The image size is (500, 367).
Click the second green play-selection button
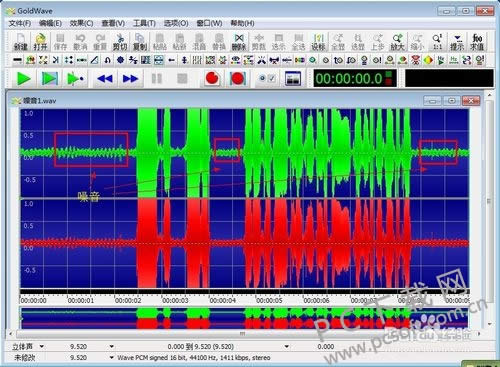pos(50,79)
